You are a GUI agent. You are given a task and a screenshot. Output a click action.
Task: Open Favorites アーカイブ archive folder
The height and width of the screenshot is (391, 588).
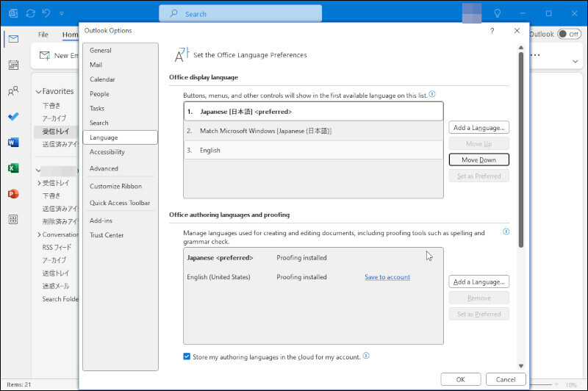click(54, 118)
